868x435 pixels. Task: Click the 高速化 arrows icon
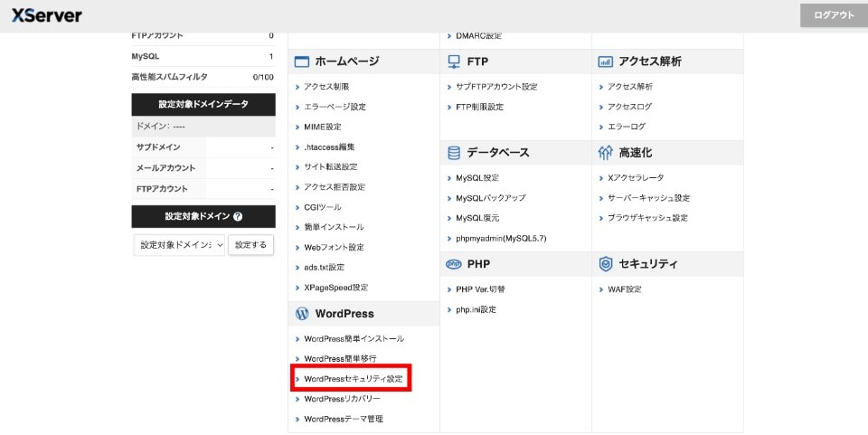606,153
